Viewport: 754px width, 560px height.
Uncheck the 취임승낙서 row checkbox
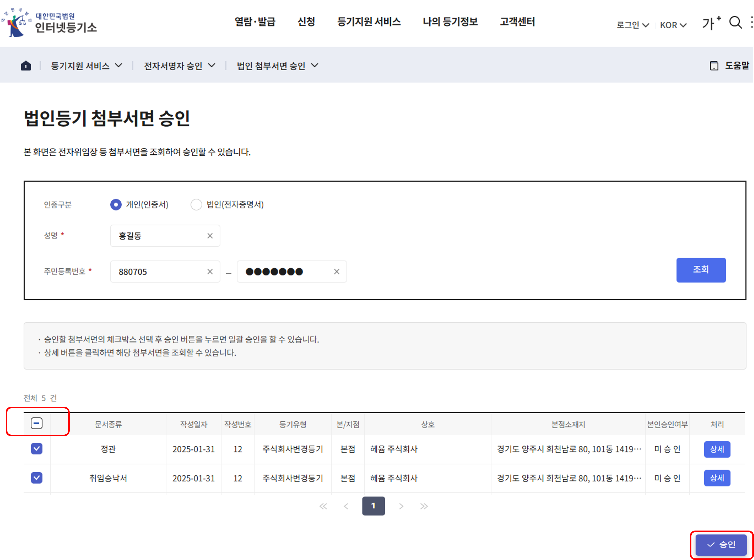(37, 478)
